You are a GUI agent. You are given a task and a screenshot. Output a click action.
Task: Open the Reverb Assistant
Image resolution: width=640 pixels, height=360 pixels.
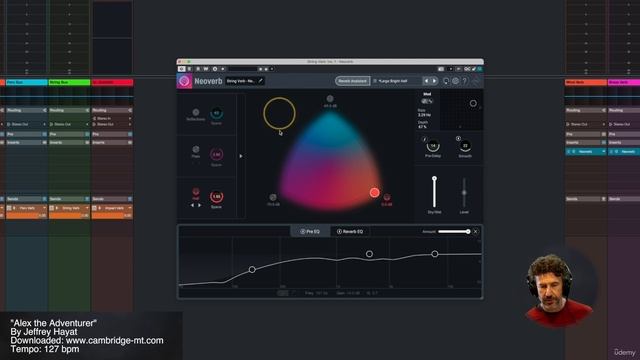(353, 81)
